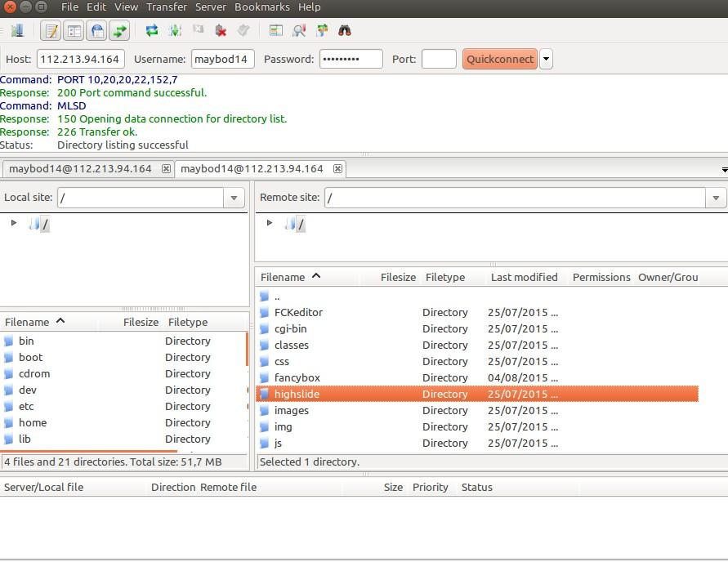Open the Transfer menu
Image resolution: width=728 pixels, height=562 pixels.
click(166, 7)
